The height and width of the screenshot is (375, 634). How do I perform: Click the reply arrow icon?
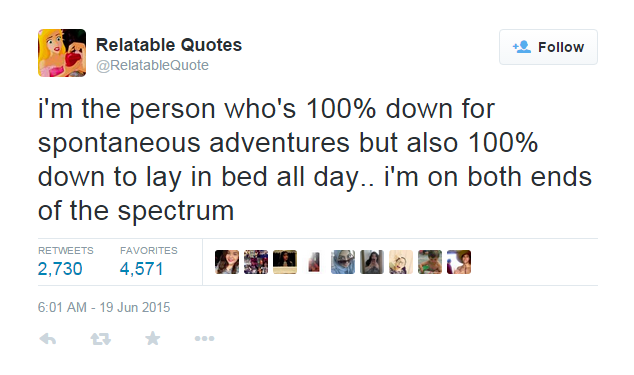tap(48, 339)
